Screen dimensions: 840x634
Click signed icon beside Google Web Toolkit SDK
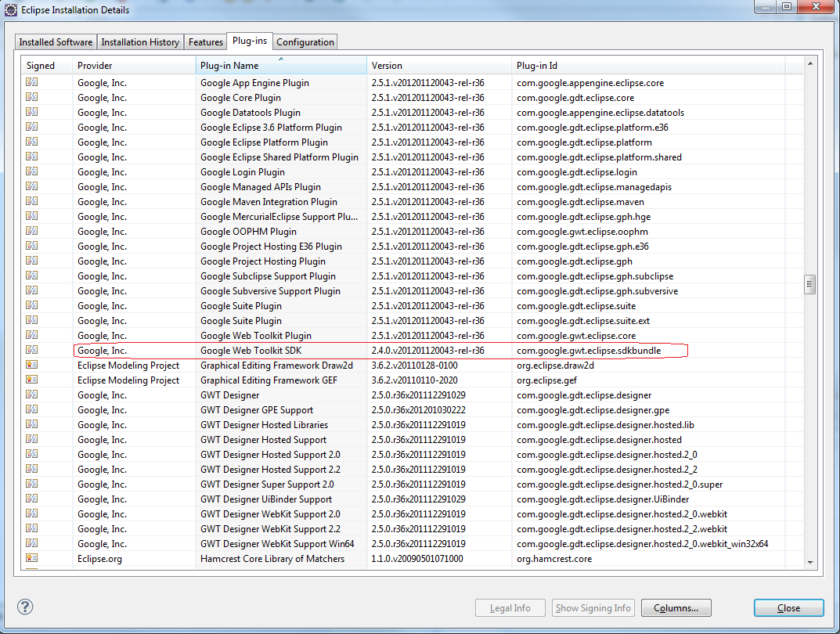(x=31, y=350)
